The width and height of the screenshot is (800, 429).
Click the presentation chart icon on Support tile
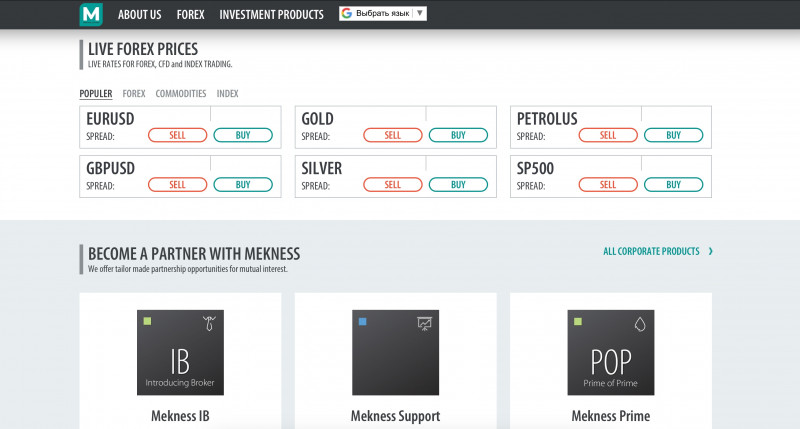[424, 323]
